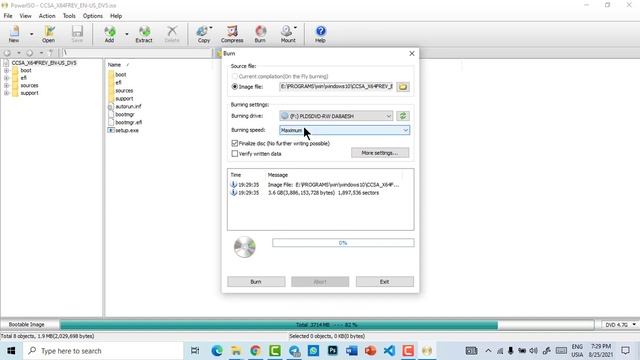Enable Verify written data checkbox

[235, 153]
